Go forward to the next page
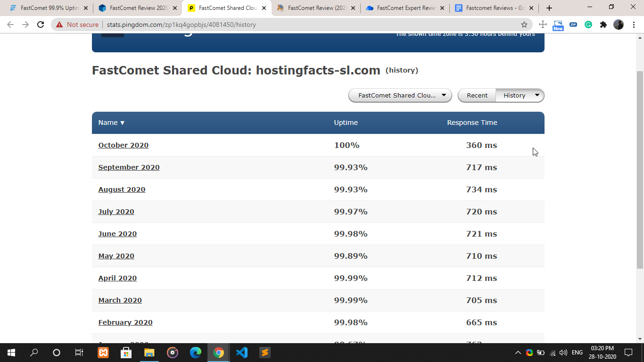Screen dimensions: 644x362 click(25, 25)
